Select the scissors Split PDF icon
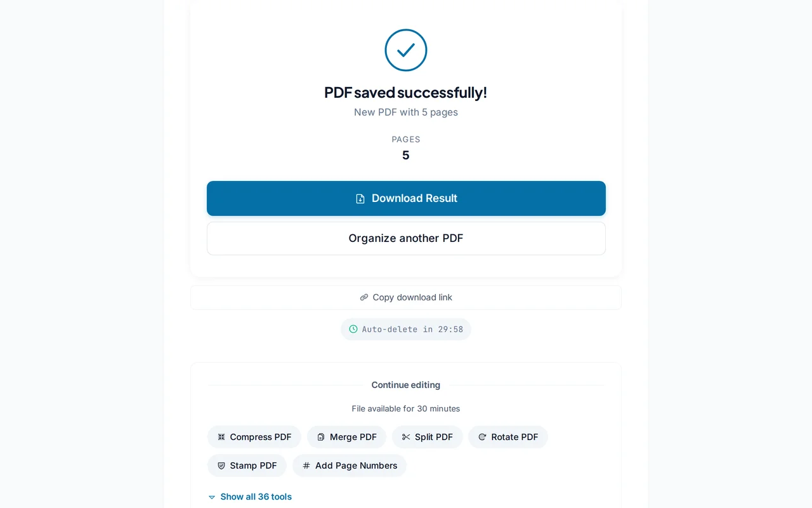Screen dimensions: 812x508 coord(406,437)
